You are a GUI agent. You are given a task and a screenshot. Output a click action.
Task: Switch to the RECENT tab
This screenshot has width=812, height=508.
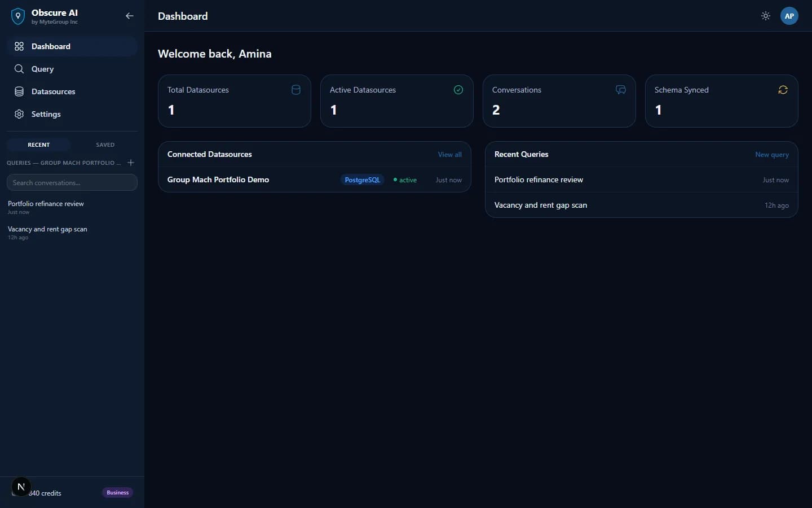pyautogui.click(x=39, y=144)
